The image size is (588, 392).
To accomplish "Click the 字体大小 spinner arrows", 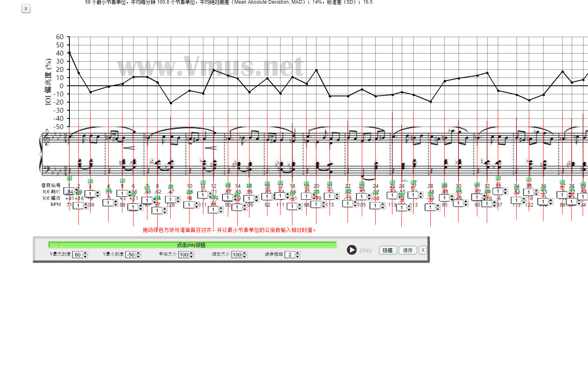I will [x=192, y=255].
